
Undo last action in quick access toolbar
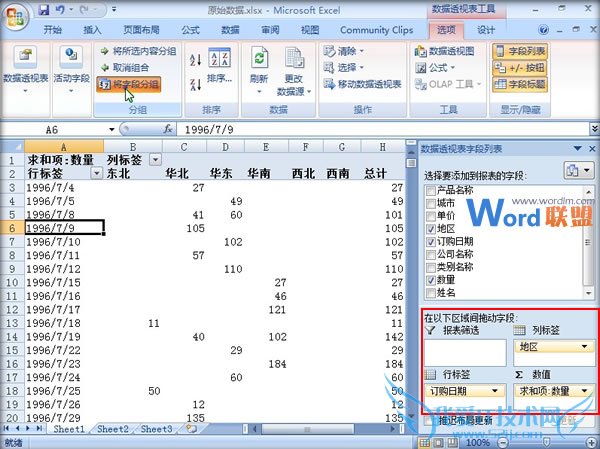[x=60, y=10]
